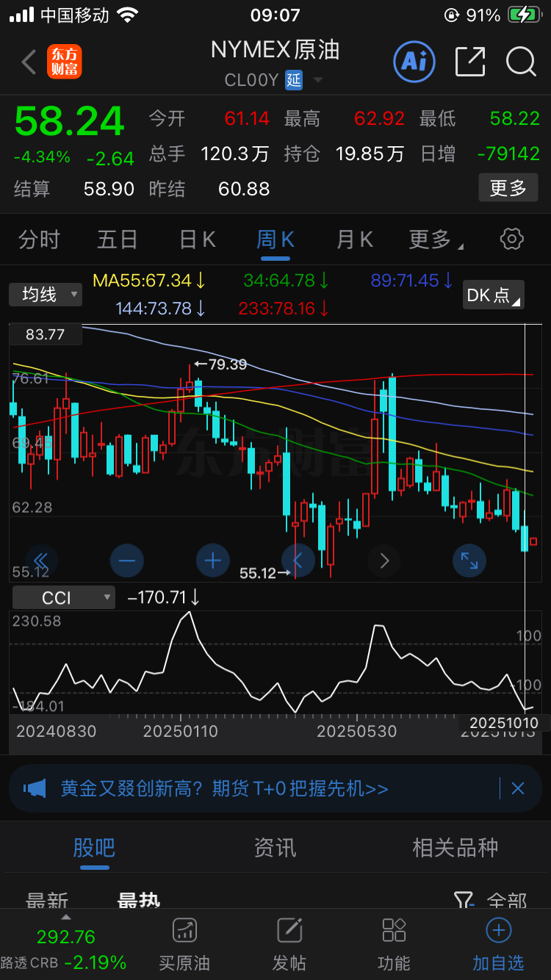Move chart cursor left one candle
The image size is (551, 980).
click(298, 561)
